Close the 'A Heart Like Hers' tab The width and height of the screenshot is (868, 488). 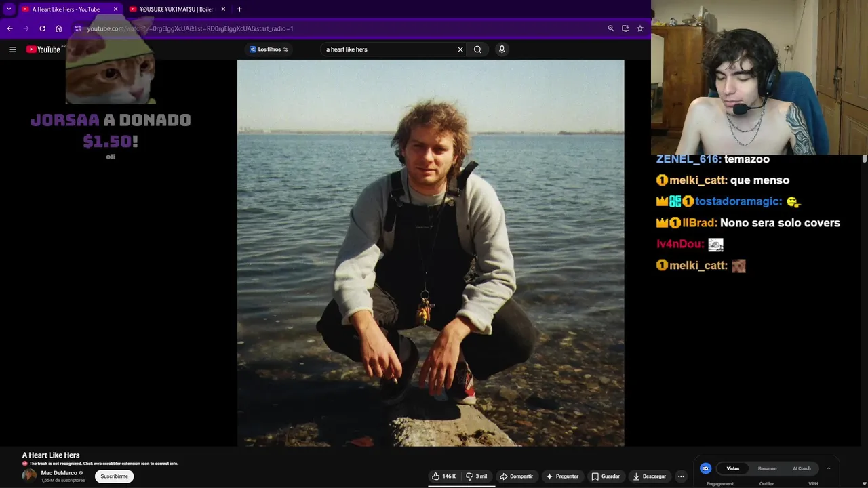116,9
